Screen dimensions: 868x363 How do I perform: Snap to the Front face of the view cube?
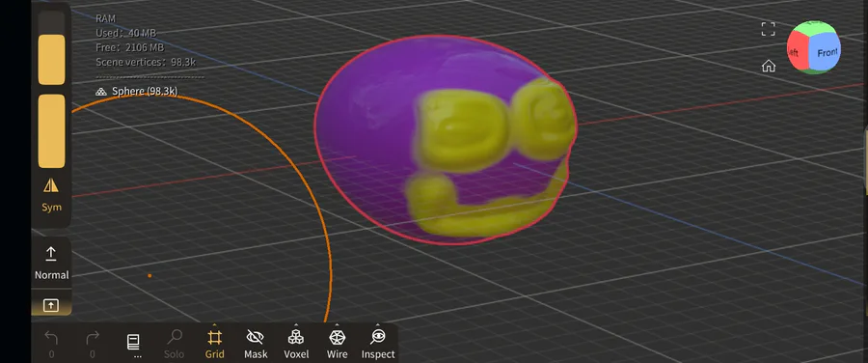pos(827,53)
